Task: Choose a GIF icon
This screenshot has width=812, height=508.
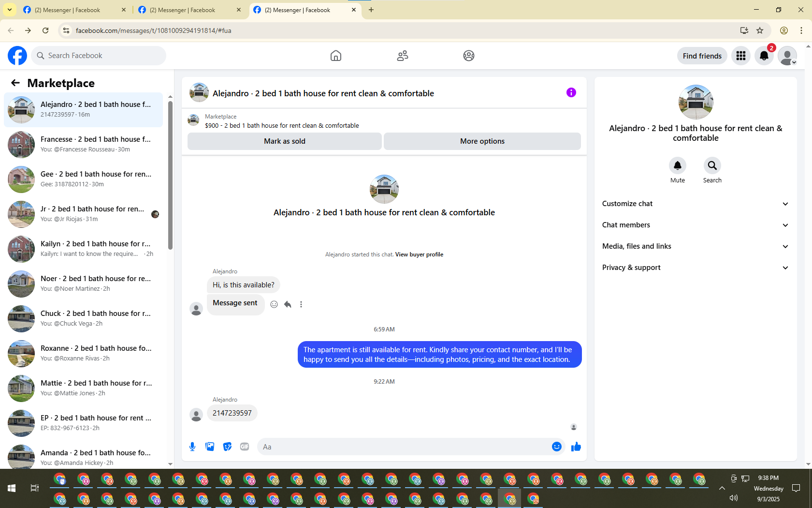Action: coord(245,447)
